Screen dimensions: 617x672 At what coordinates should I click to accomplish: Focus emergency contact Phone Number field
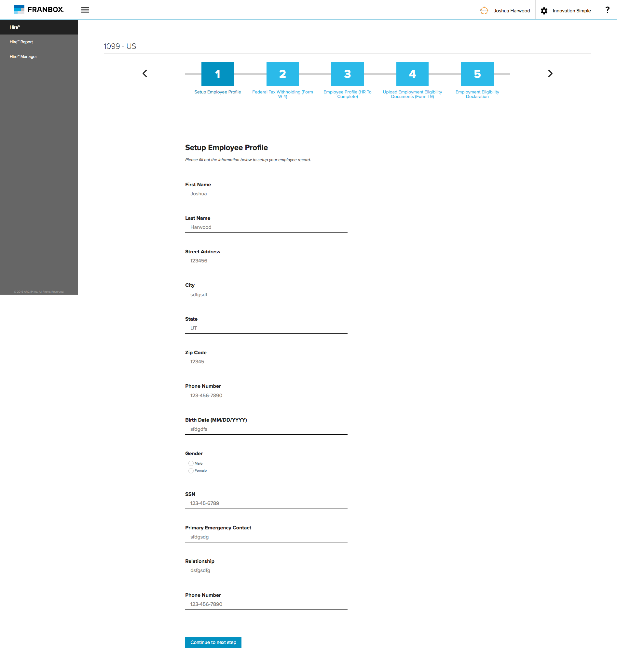[266, 604]
